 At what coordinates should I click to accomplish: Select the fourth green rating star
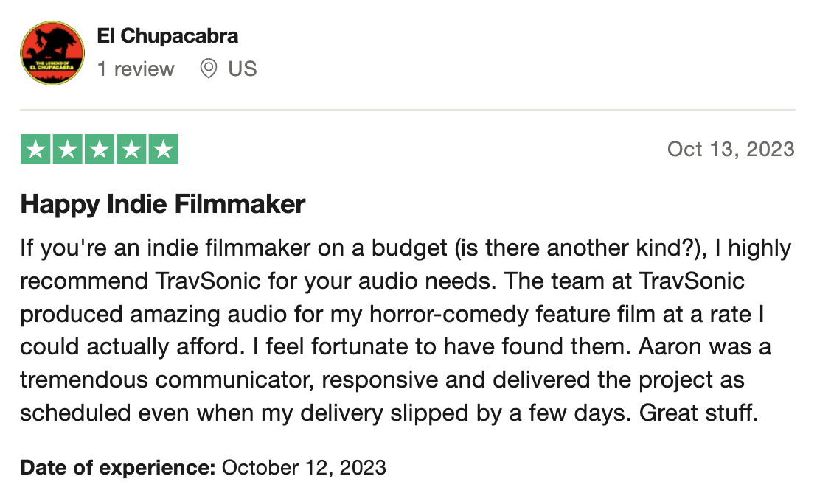pyautogui.click(x=131, y=150)
